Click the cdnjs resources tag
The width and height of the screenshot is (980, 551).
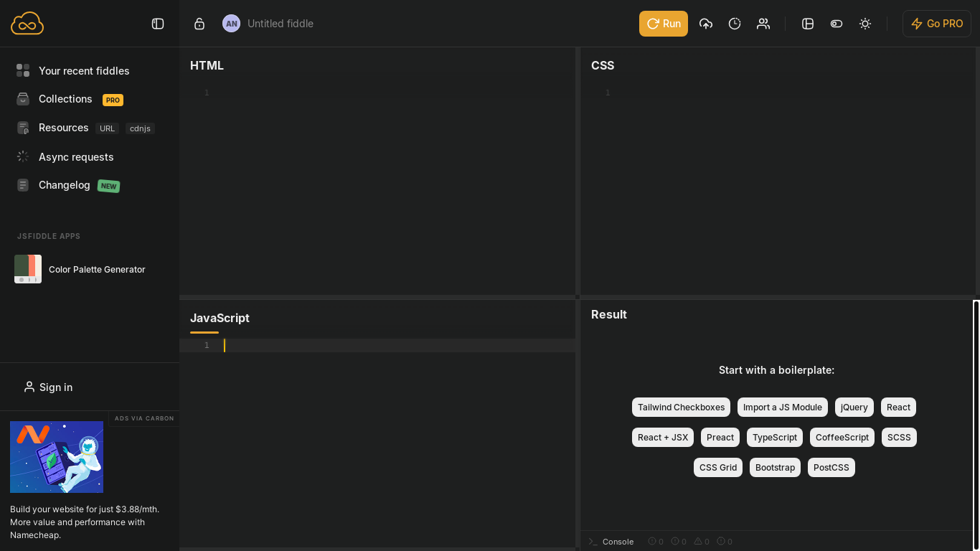click(140, 128)
